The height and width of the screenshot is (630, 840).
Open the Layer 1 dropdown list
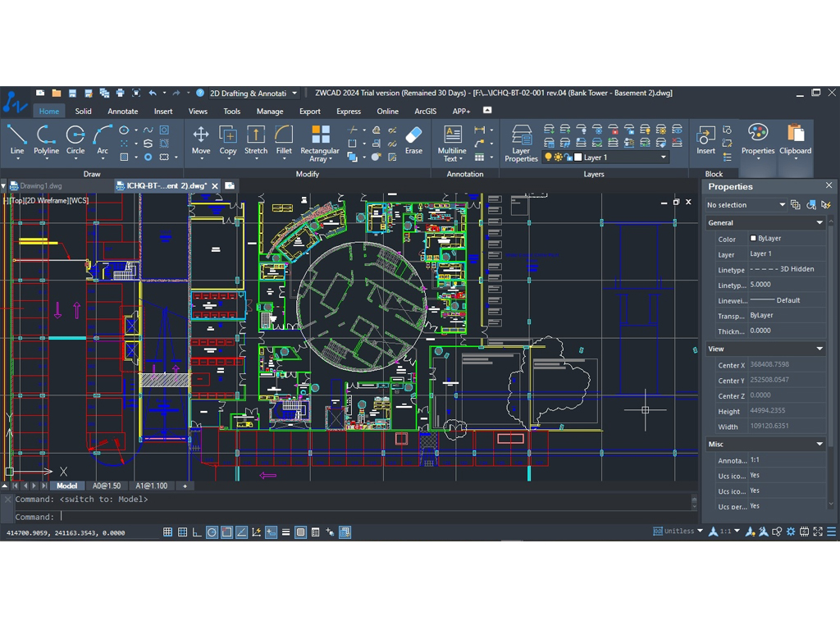click(664, 157)
